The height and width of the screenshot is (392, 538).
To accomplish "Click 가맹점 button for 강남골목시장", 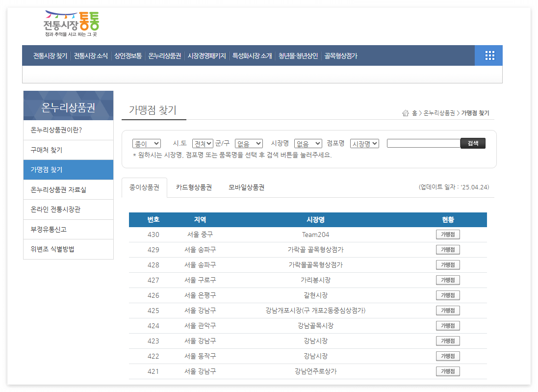I will [x=448, y=325].
